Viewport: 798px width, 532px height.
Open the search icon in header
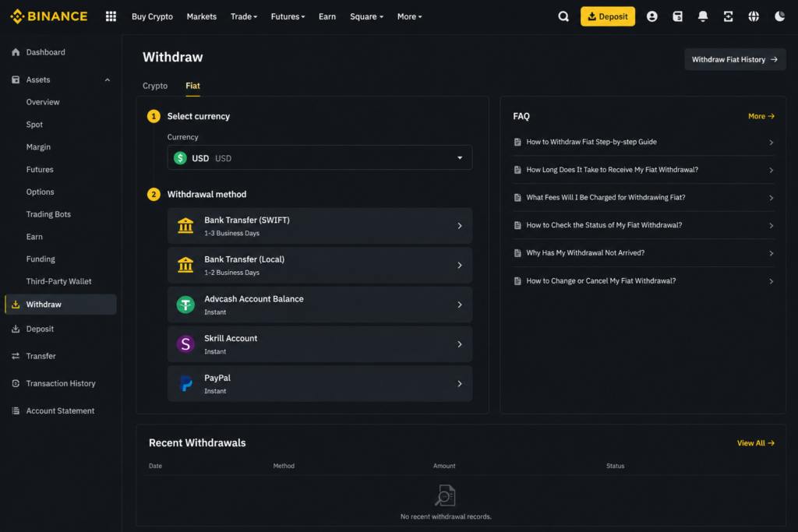[x=563, y=16]
